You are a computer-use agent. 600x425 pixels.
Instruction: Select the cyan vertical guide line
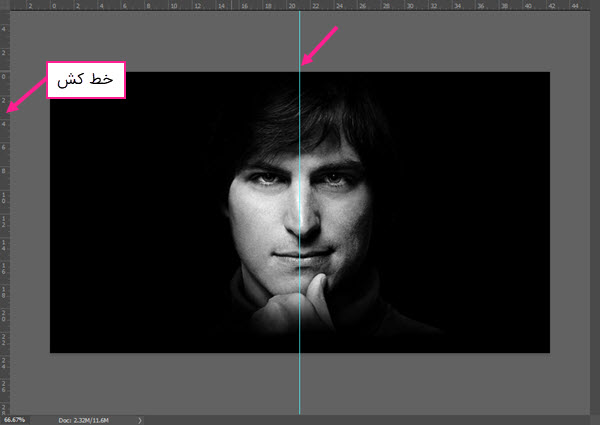300,212
